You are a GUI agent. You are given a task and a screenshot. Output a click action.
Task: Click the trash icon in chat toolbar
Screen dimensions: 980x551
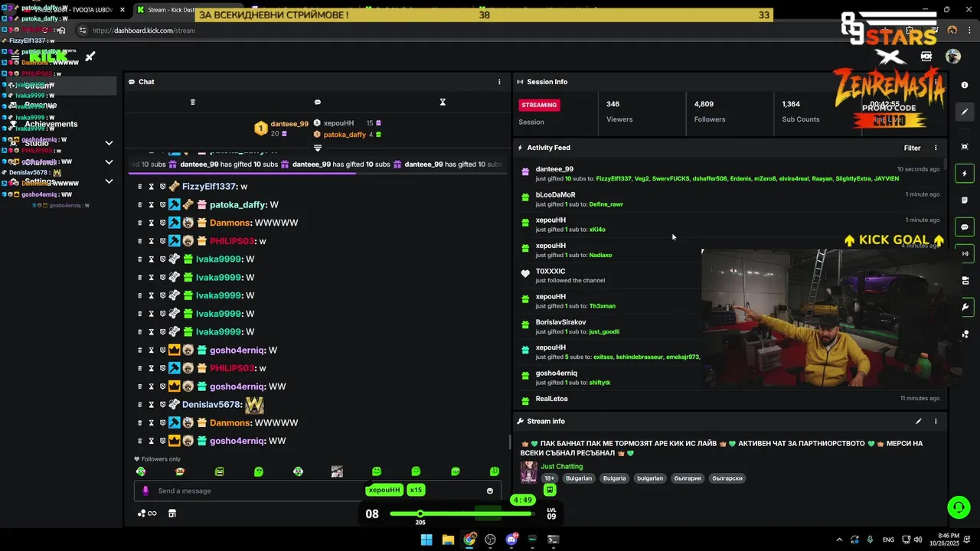coord(193,102)
